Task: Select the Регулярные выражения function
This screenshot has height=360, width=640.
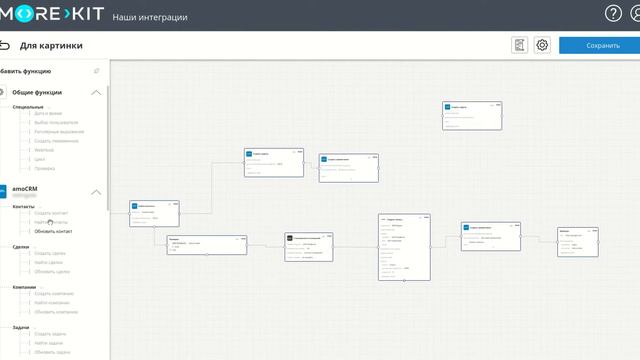Action: 59,131
